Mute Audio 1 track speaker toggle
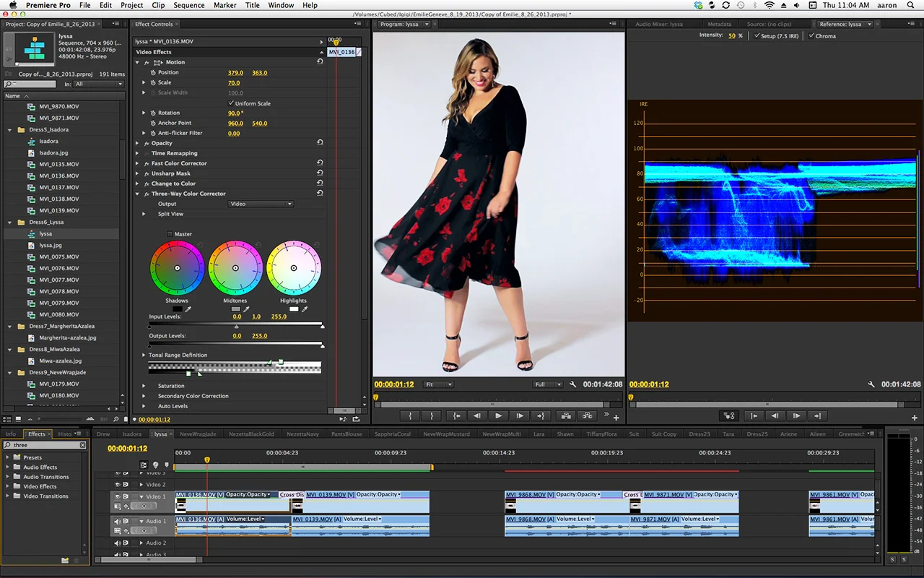 pos(118,521)
